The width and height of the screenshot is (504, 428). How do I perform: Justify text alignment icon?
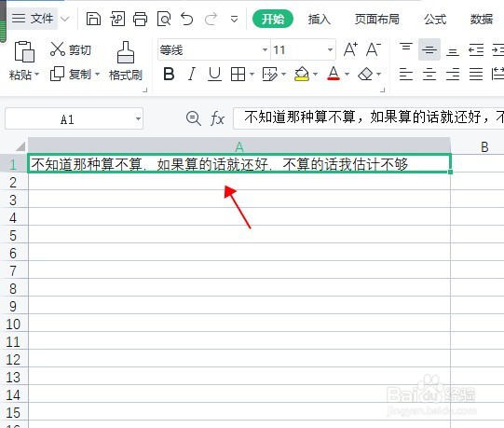click(x=476, y=75)
